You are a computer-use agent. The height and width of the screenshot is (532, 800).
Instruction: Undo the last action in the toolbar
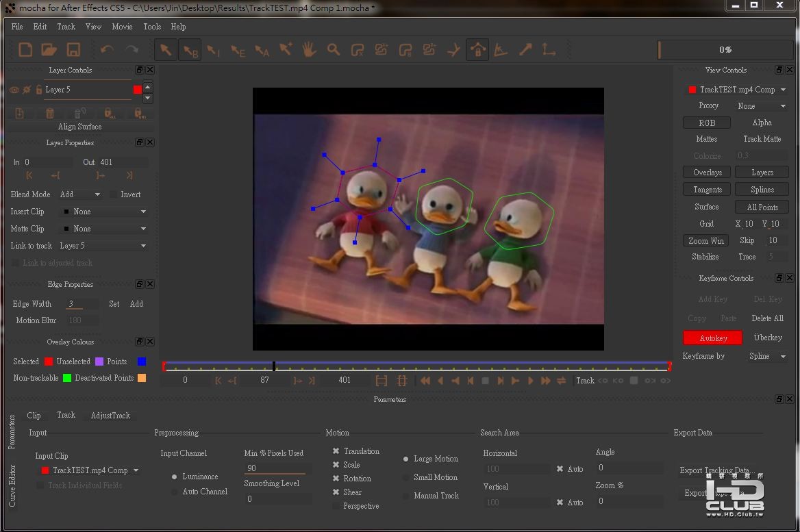point(107,49)
